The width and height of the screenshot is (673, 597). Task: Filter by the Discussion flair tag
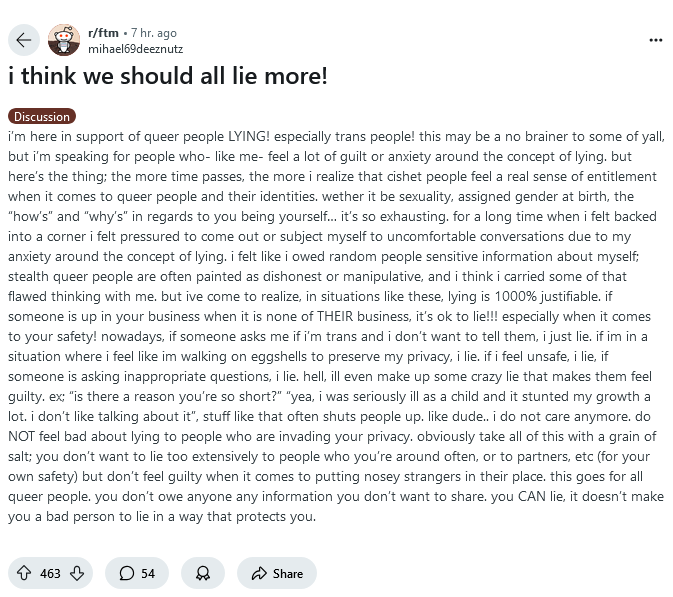[41, 117]
